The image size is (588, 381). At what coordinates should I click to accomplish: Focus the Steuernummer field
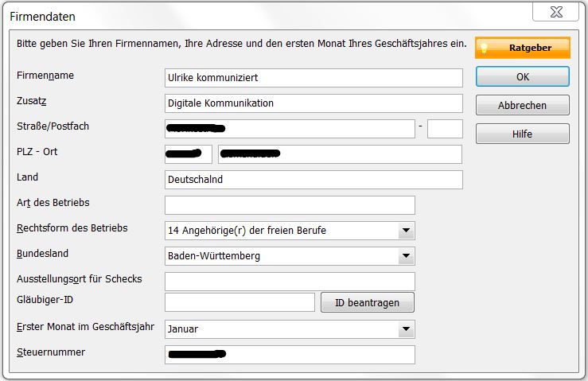point(290,355)
